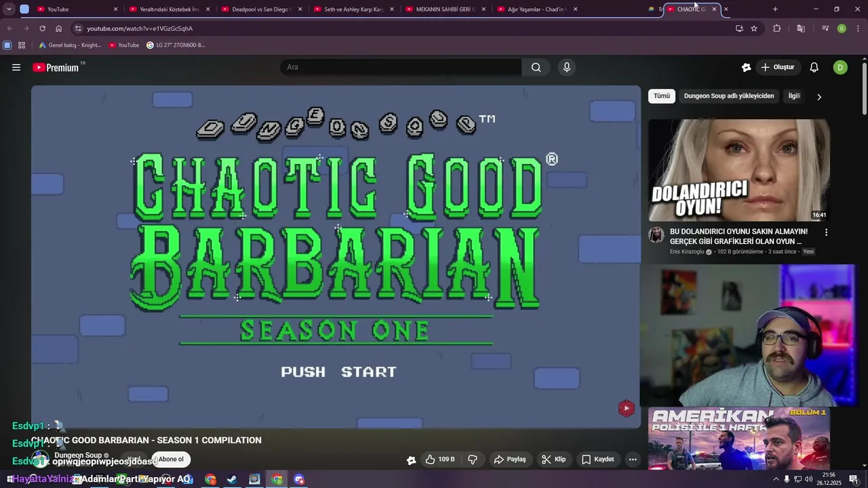The width and height of the screenshot is (868, 488).
Task: Open Chrome three-dot menu
Action: [x=859, y=28]
